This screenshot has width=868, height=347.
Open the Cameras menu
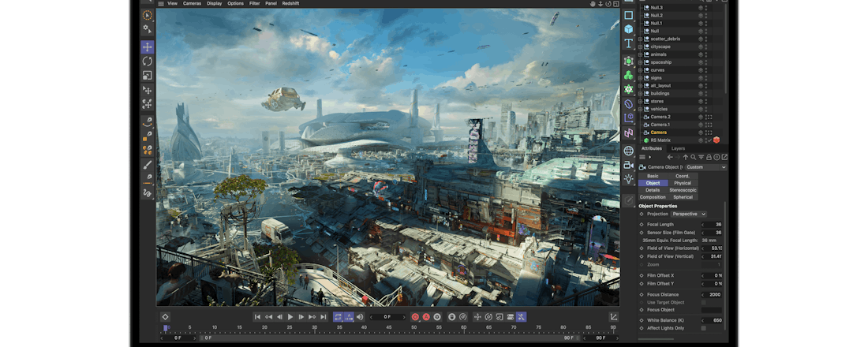pos(192,3)
